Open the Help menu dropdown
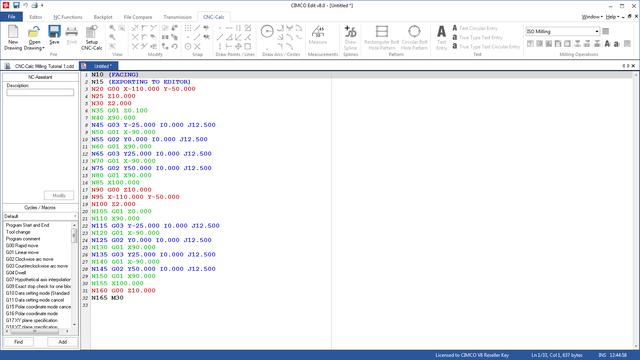Image resolution: width=640 pixels, height=360 pixels. 612,17
